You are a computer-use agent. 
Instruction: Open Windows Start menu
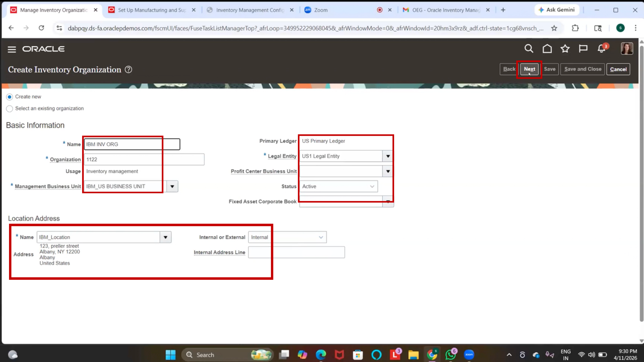click(x=170, y=355)
